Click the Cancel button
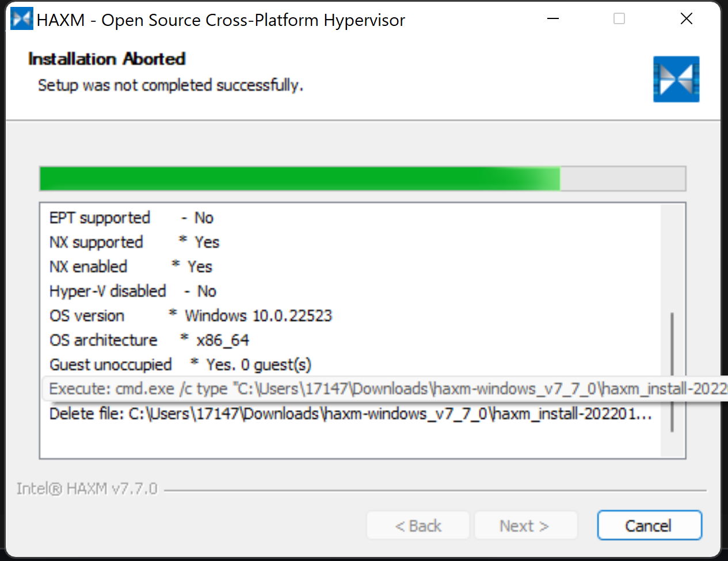Image resolution: width=728 pixels, height=561 pixels. coord(649,525)
